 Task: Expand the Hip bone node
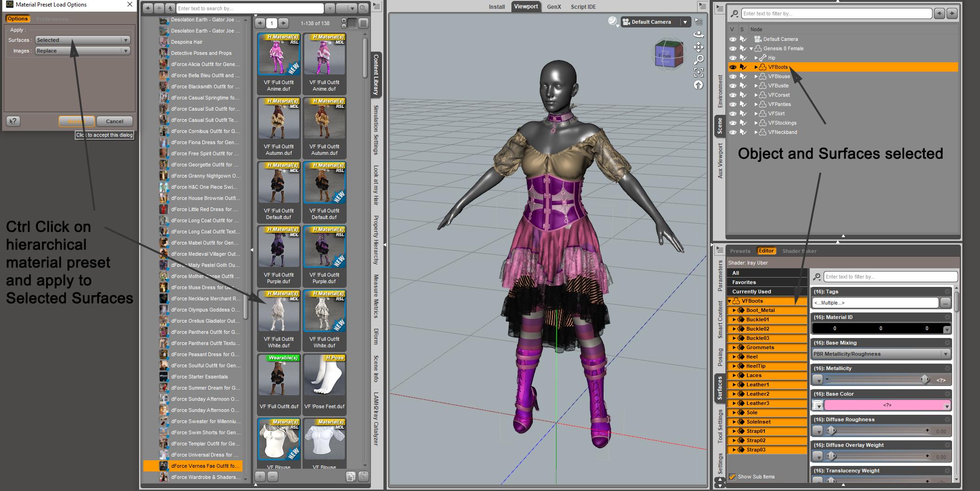[756, 58]
